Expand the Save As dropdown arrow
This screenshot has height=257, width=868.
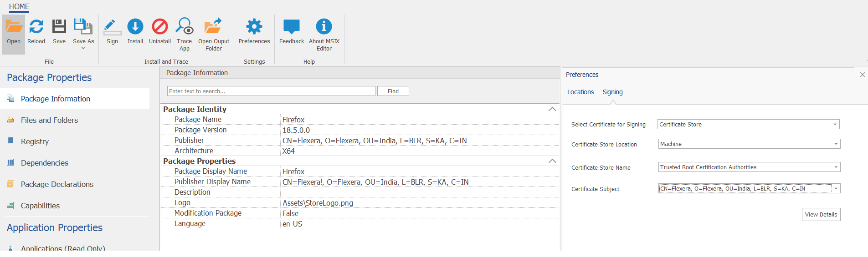tap(83, 48)
